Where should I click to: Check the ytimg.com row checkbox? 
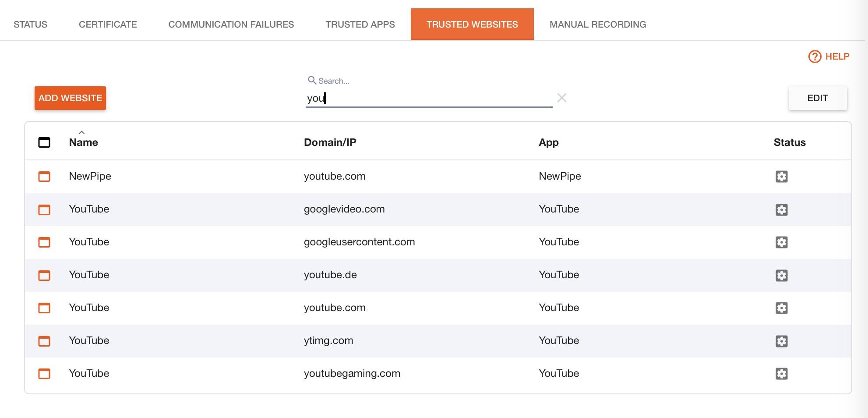point(44,341)
